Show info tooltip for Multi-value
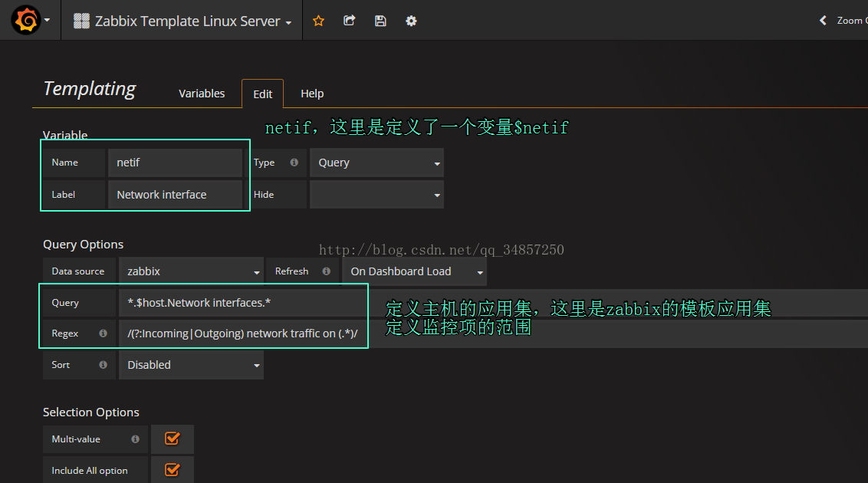The image size is (868, 483). (135, 439)
